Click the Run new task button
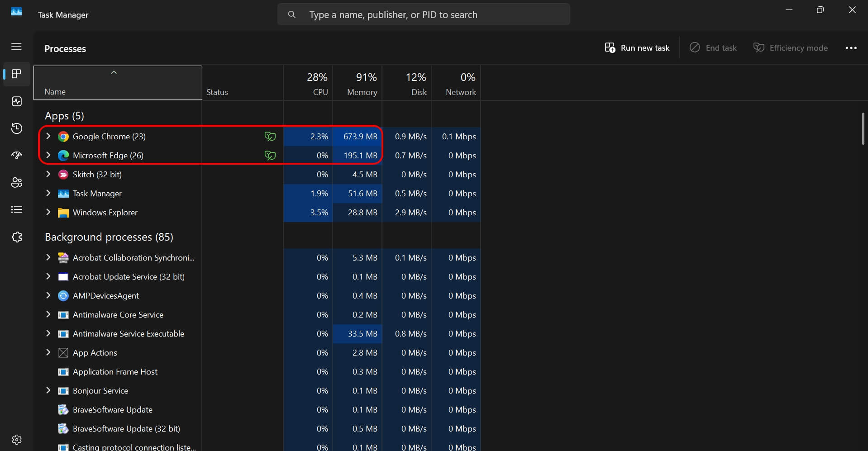This screenshot has height=451, width=868. 637,48
